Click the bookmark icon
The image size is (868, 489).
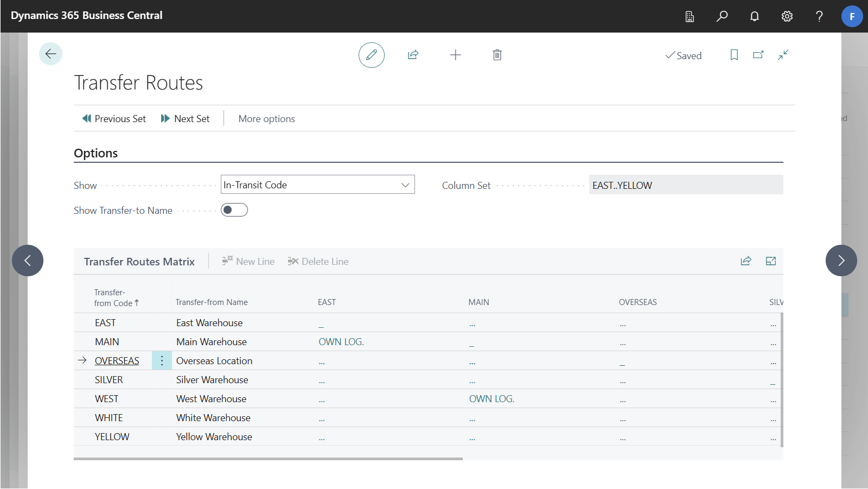point(734,55)
